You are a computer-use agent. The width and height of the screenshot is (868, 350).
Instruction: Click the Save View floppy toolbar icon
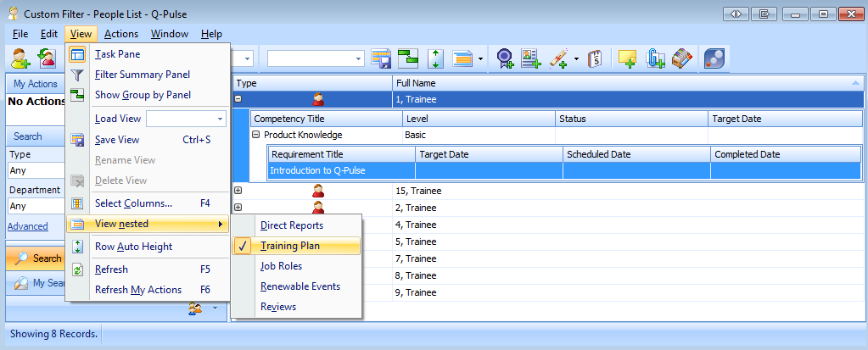click(382, 58)
